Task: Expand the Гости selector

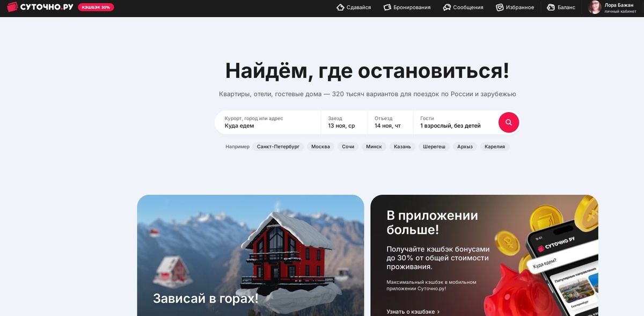Action: pos(455,122)
